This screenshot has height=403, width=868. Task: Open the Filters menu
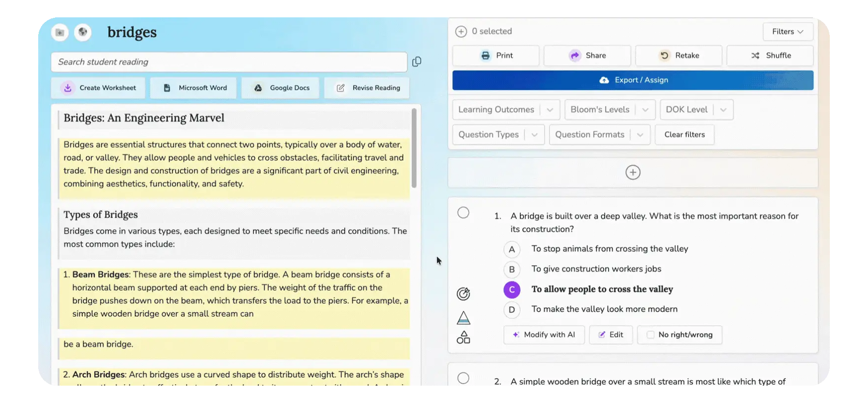pyautogui.click(x=788, y=32)
